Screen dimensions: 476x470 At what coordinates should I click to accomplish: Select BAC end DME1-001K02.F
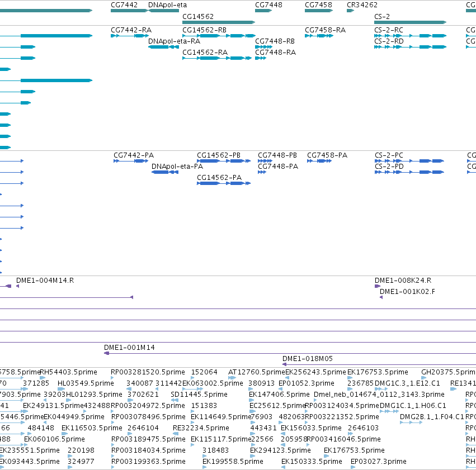(407, 292)
